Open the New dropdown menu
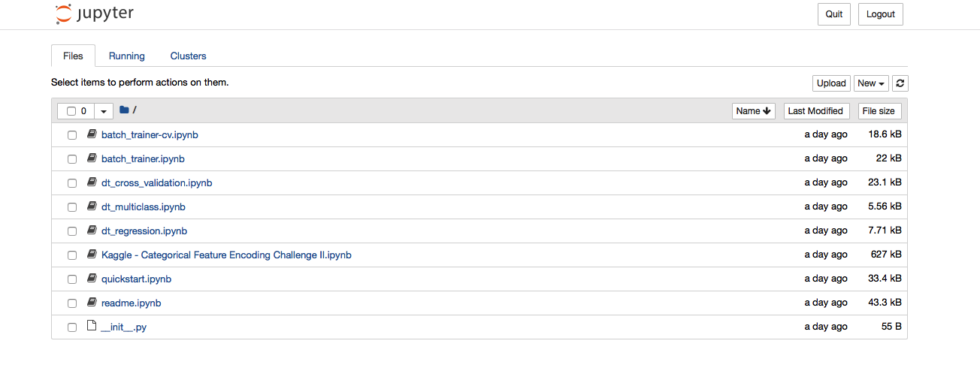980x389 pixels. click(x=871, y=83)
